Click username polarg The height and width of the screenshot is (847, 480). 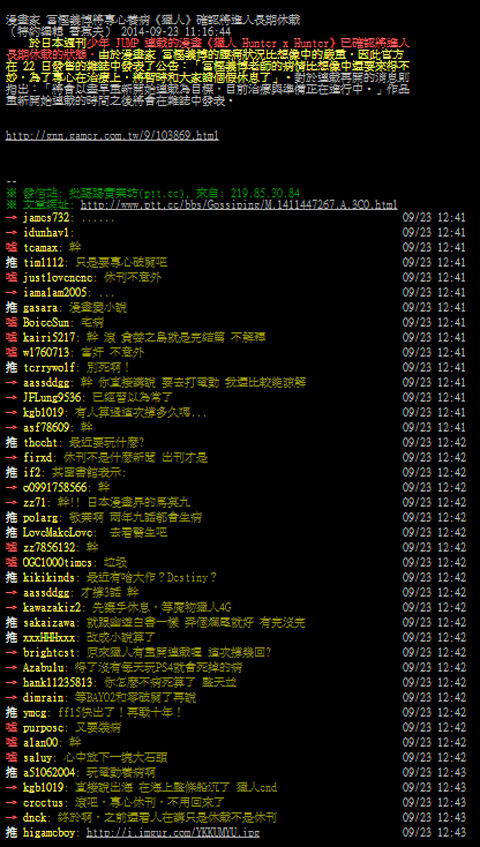41,517
